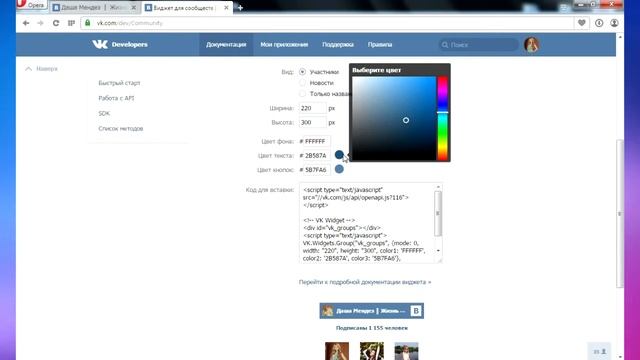Click the green padlock security icon

pos(87,23)
